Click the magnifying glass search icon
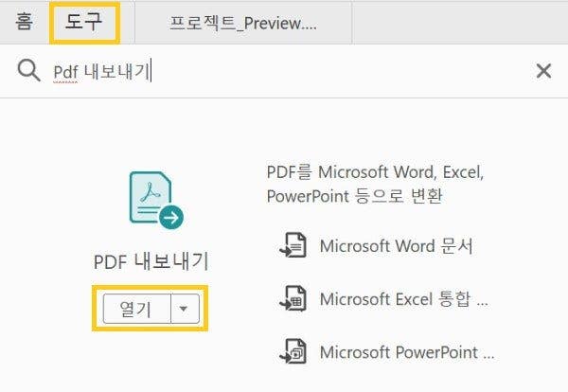 [28, 70]
